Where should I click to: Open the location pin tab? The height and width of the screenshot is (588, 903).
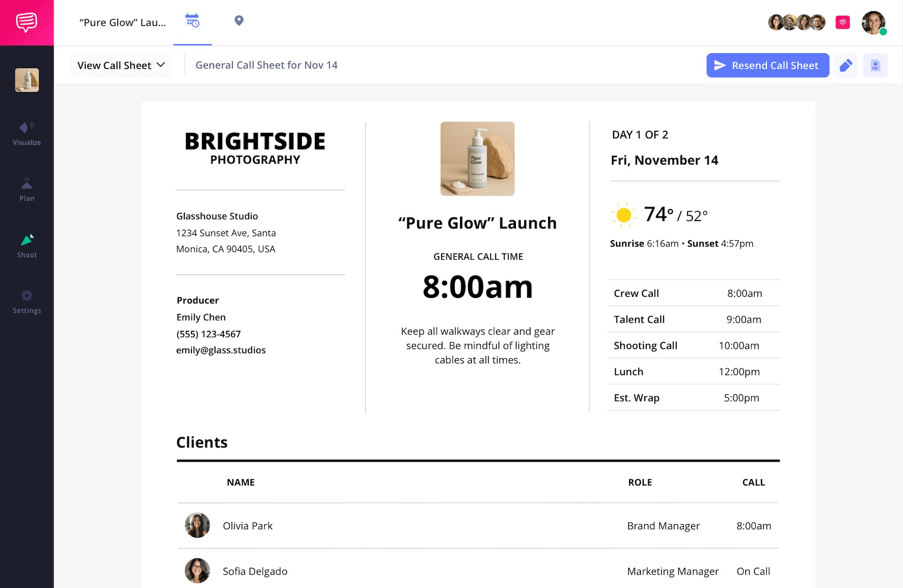pos(239,21)
